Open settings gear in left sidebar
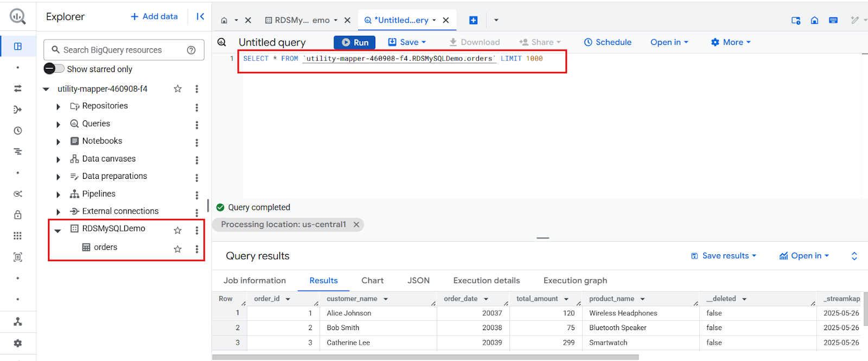The height and width of the screenshot is (361, 868). click(18, 343)
